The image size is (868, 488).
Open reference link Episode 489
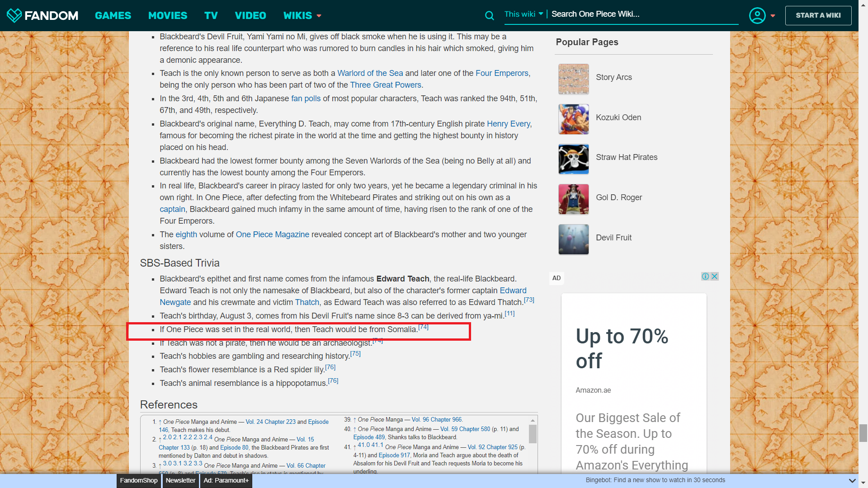click(x=369, y=437)
